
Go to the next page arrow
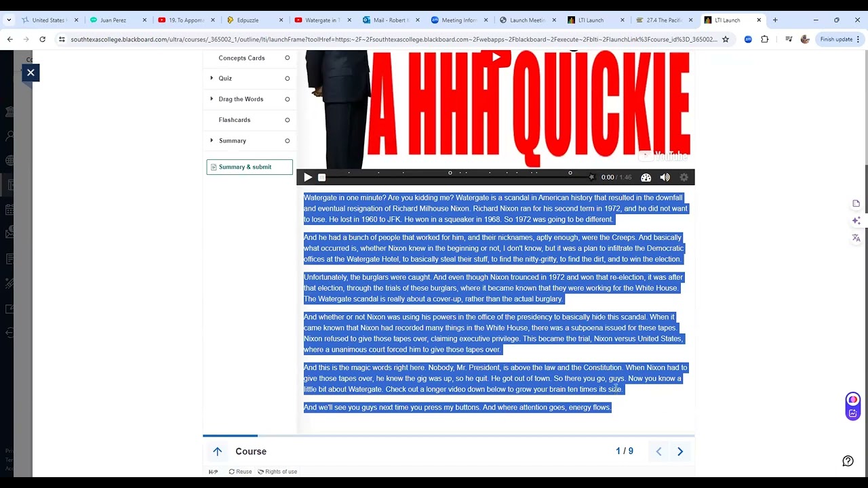(x=680, y=451)
